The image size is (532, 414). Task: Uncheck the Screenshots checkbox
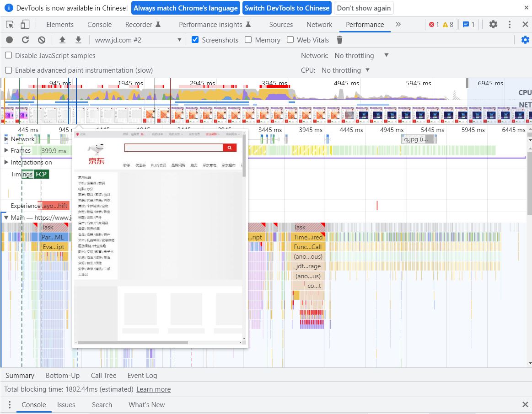[x=195, y=40]
